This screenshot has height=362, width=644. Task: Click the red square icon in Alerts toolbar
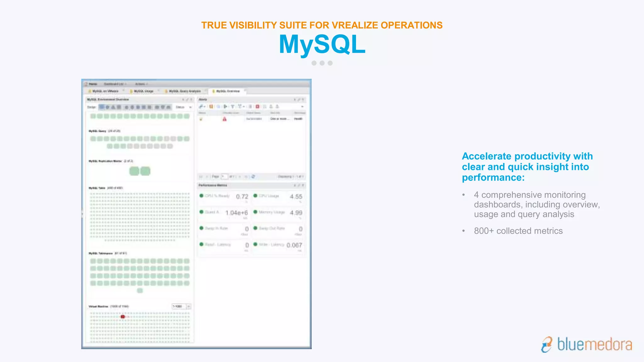click(257, 107)
